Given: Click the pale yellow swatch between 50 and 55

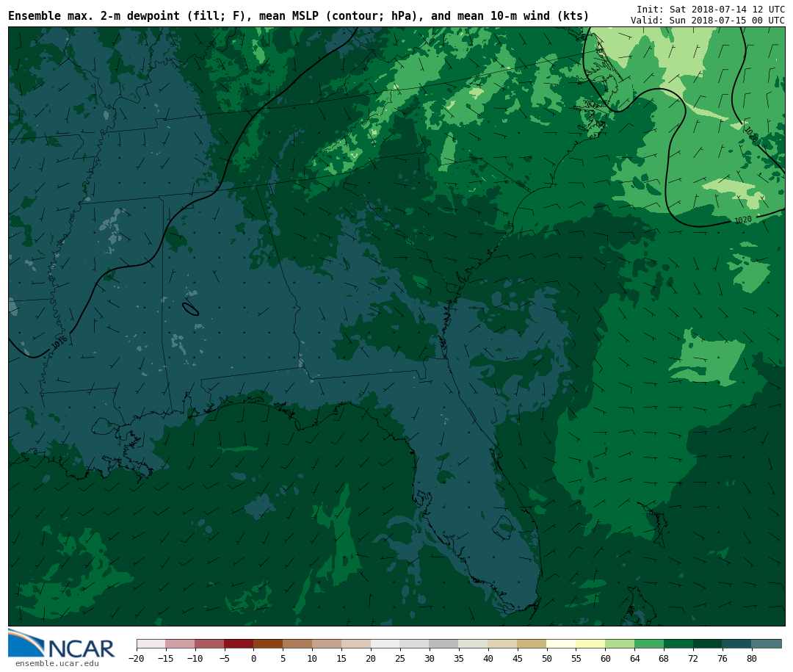Looking at the screenshot, I should tap(562, 644).
